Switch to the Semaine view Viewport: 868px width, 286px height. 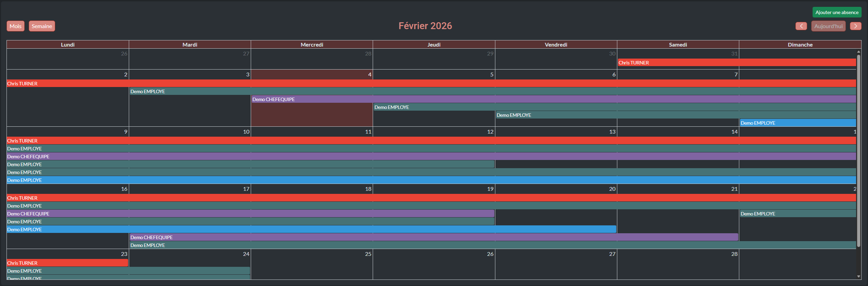(x=42, y=26)
